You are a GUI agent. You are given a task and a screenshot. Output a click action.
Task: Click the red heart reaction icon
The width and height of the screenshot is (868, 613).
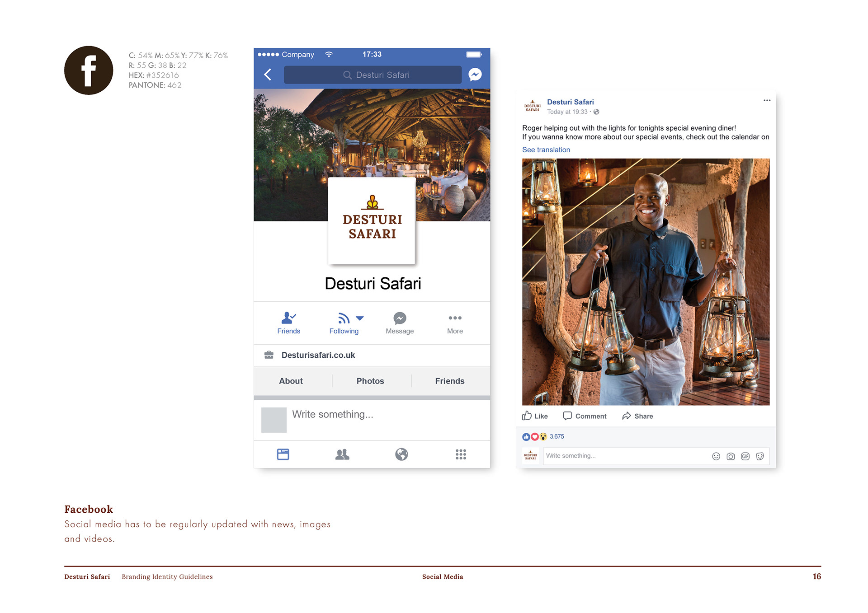[534, 437]
